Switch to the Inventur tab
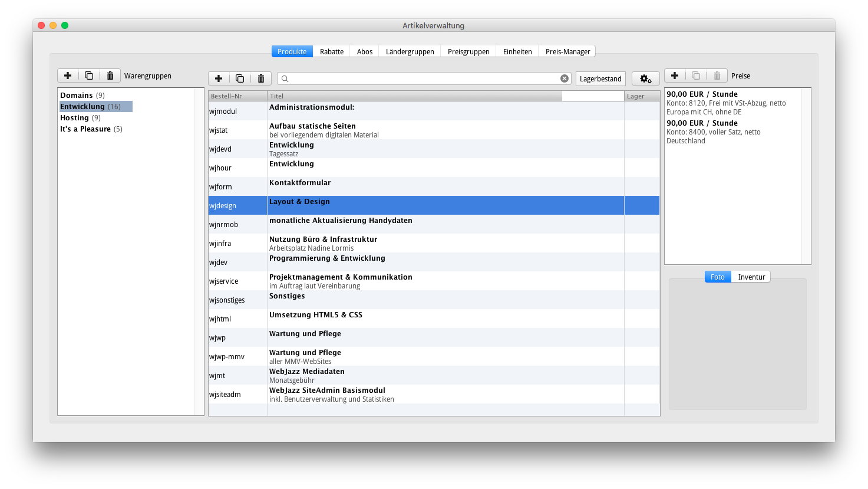 (x=751, y=277)
